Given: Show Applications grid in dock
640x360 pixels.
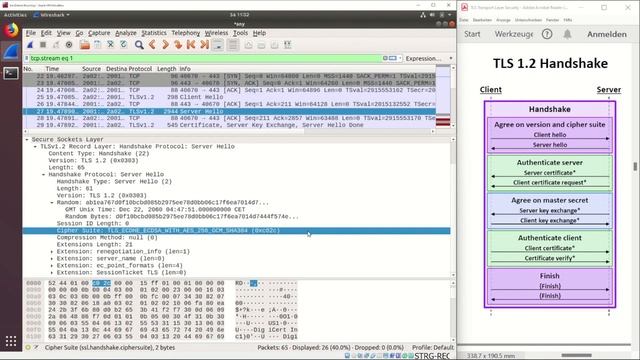Looking at the screenshot, I should [x=11, y=341].
